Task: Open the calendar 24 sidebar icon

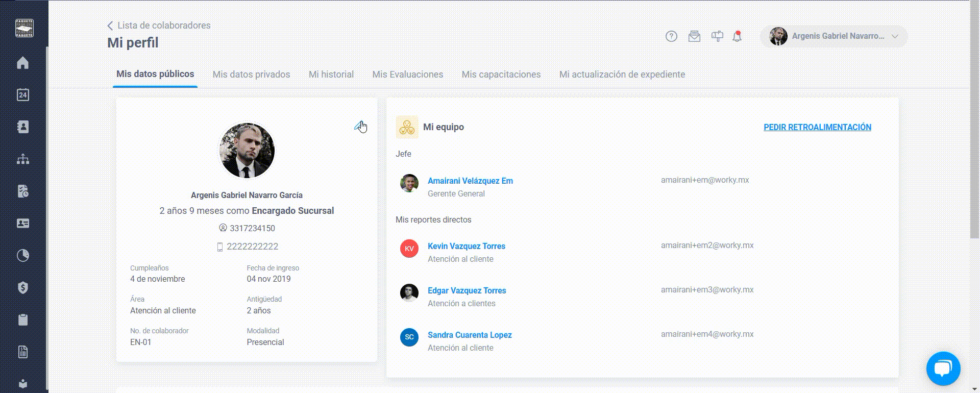Action: (x=22, y=95)
